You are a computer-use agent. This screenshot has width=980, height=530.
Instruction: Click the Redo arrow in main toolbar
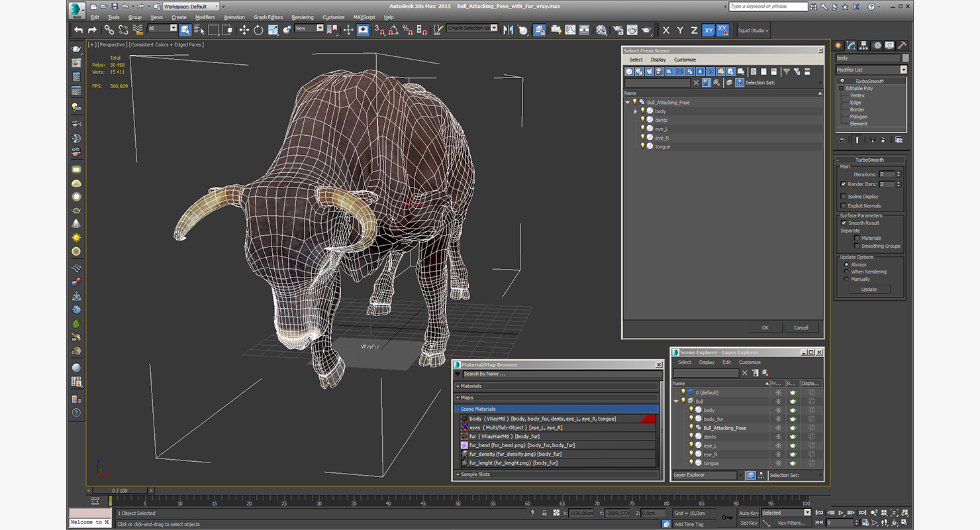(x=93, y=30)
